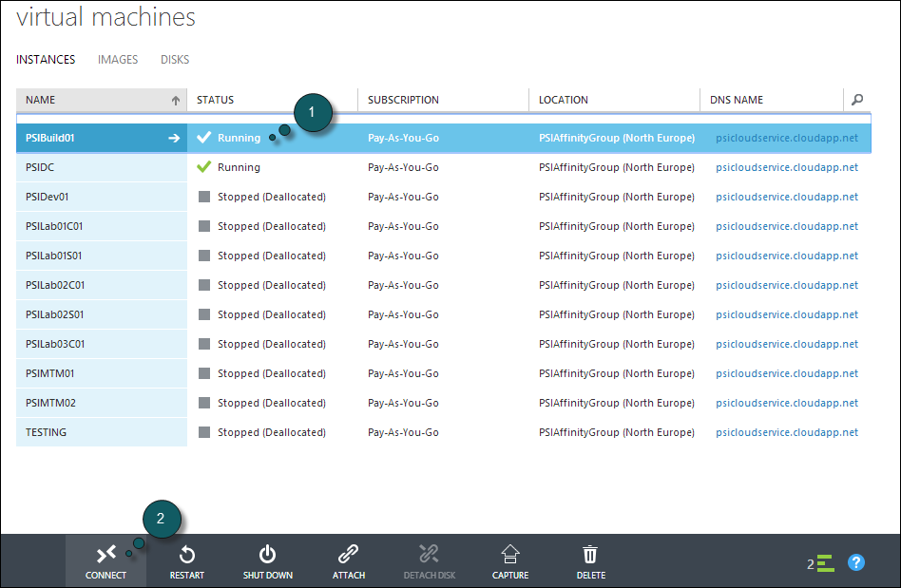Image resolution: width=901 pixels, height=588 pixels.
Task: Click Stopped (Deallocated) text in TESTING row
Action: pyautogui.click(x=271, y=432)
